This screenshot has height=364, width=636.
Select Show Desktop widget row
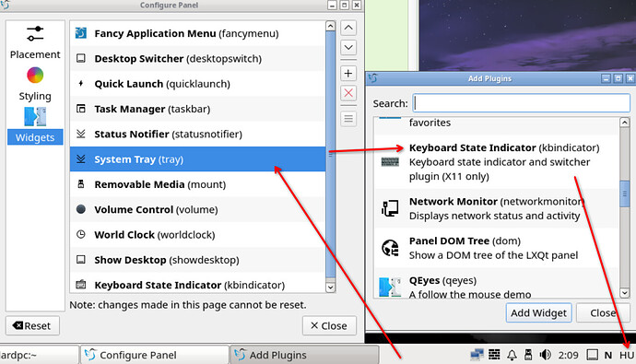[x=197, y=260]
